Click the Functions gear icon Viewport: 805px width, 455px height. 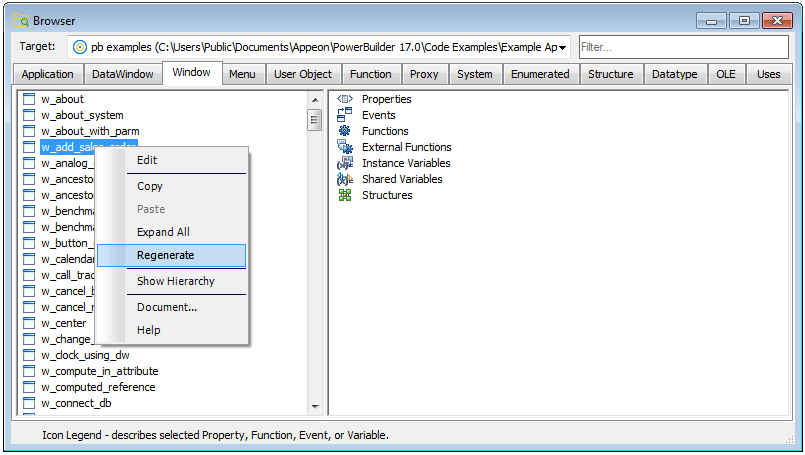click(x=345, y=131)
